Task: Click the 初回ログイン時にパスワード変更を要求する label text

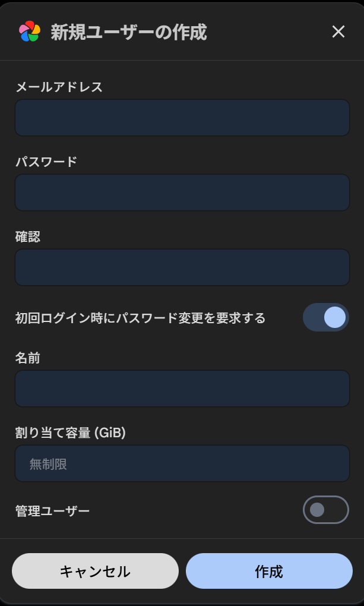Action: (140, 318)
